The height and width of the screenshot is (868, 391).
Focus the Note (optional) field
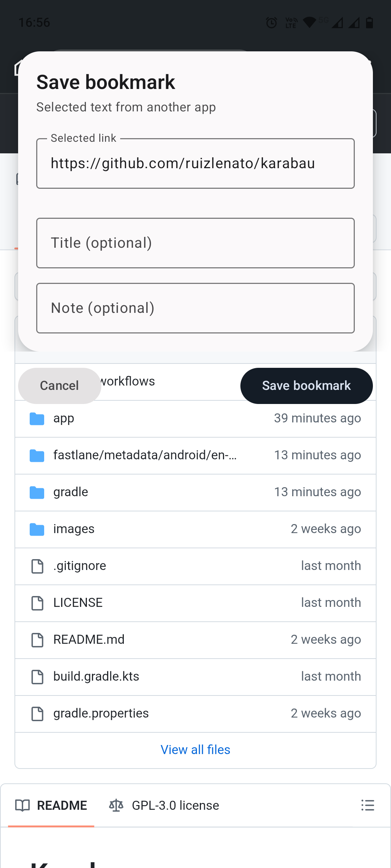point(195,308)
